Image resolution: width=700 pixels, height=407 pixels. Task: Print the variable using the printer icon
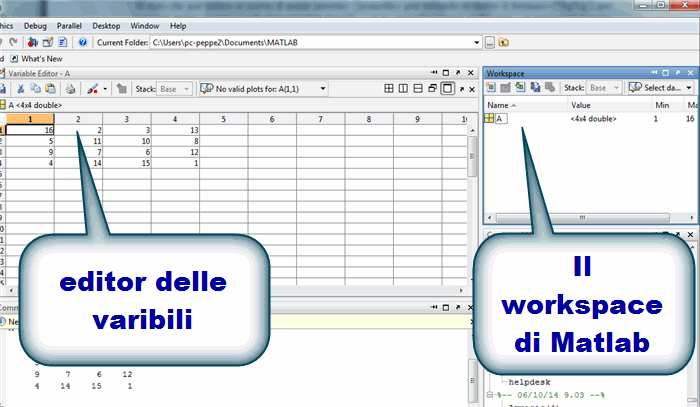70,89
